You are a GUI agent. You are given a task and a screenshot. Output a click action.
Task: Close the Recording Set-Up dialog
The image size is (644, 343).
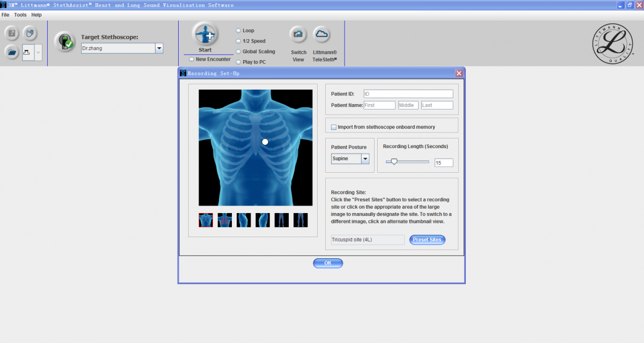(x=459, y=73)
